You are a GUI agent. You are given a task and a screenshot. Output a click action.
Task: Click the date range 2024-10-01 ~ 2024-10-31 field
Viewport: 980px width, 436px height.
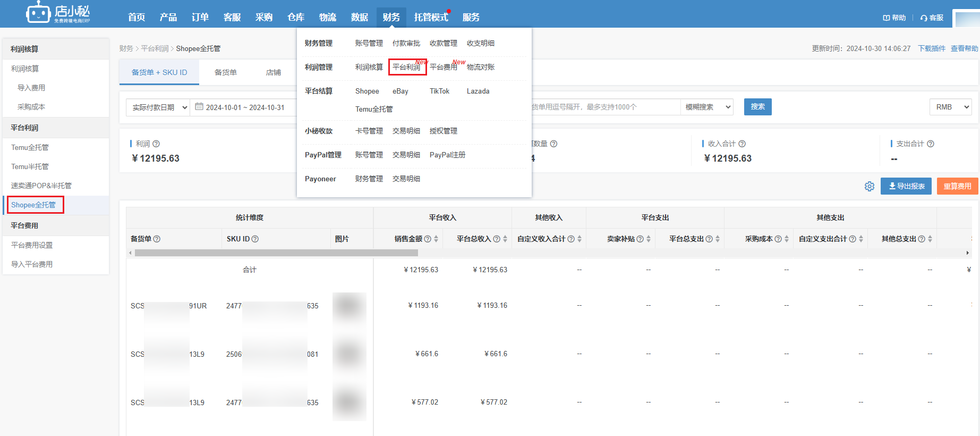click(x=245, y=107)
